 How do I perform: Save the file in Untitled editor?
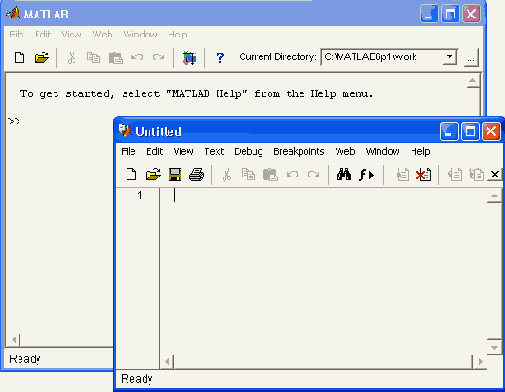175,174
